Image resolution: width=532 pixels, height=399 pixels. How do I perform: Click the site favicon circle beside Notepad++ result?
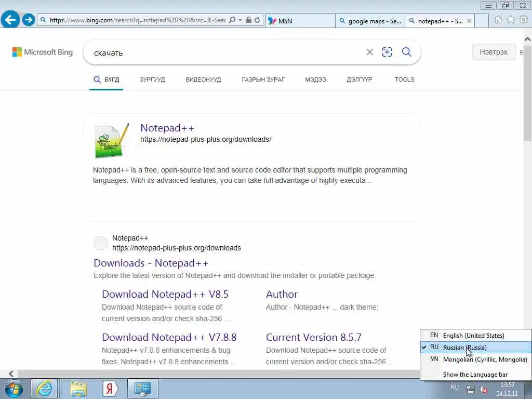[x=100, y=243]
